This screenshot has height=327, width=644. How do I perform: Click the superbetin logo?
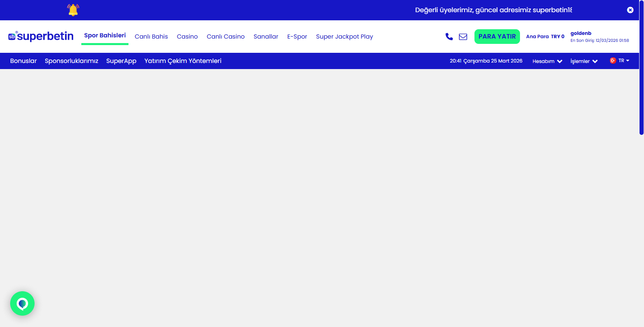click(41, 37)
